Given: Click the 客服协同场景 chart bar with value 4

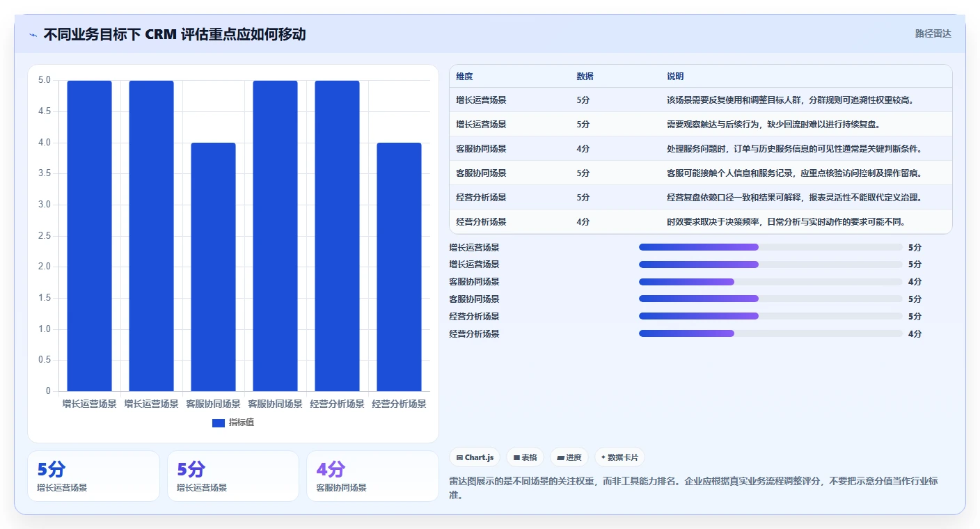Looking at the screenshot, I should (x=214, y=267).
